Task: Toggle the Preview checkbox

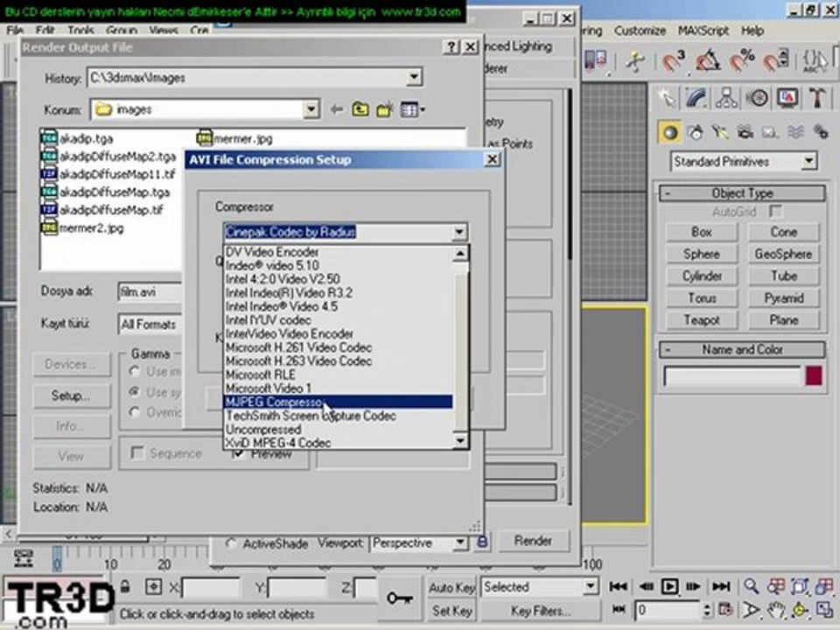Action: click(238, 454)
